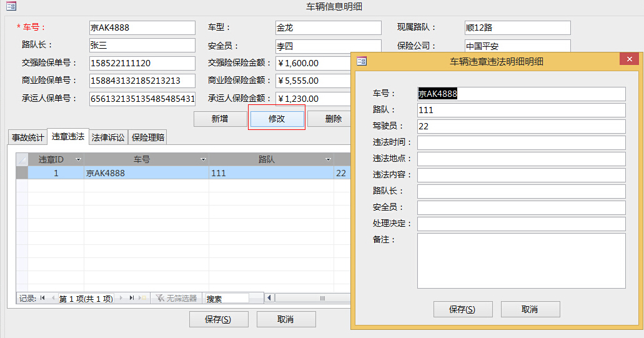
Task: Click table cell 111 in 路队 column
Action: point(271,173)
